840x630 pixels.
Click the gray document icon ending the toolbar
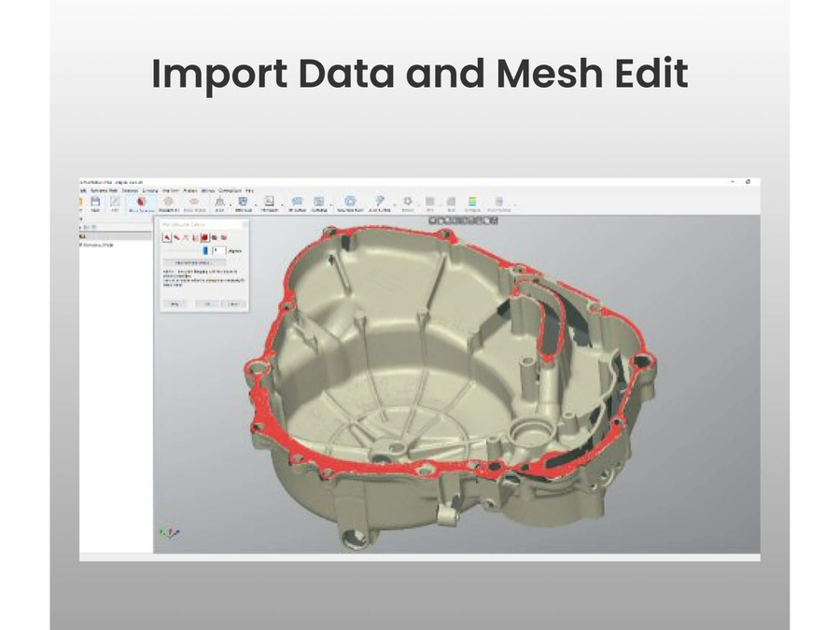(x=498, y=202)
